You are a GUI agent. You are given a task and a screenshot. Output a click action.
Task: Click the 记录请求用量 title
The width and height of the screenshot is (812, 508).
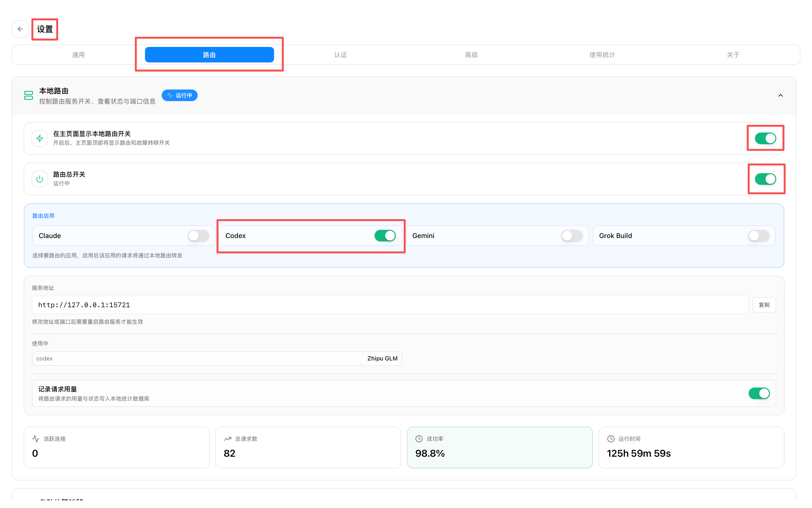click(57, 389)
